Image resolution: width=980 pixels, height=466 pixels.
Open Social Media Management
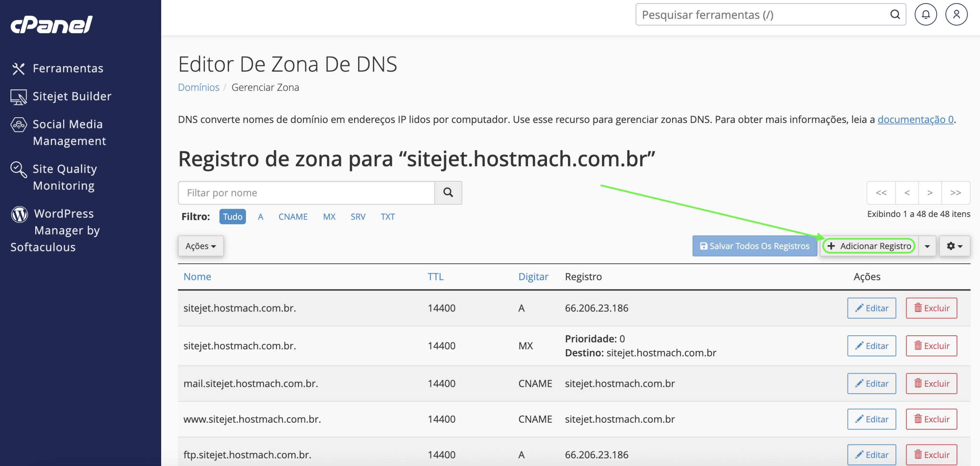tap(59, 133)
